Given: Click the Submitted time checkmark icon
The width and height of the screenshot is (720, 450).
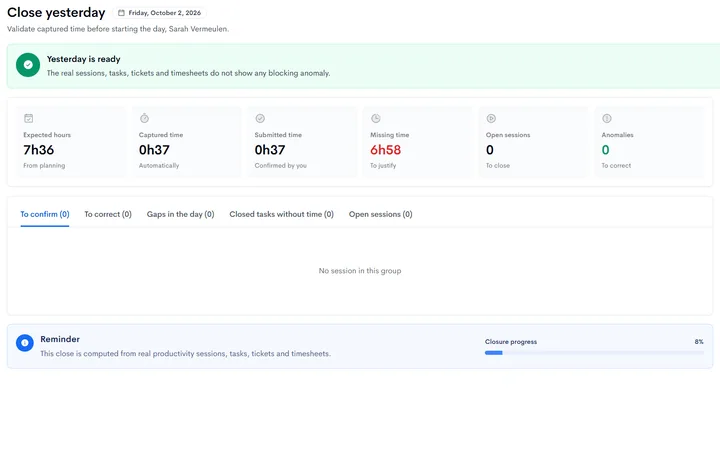Looking at the screenshot, I should click(260, 118).
